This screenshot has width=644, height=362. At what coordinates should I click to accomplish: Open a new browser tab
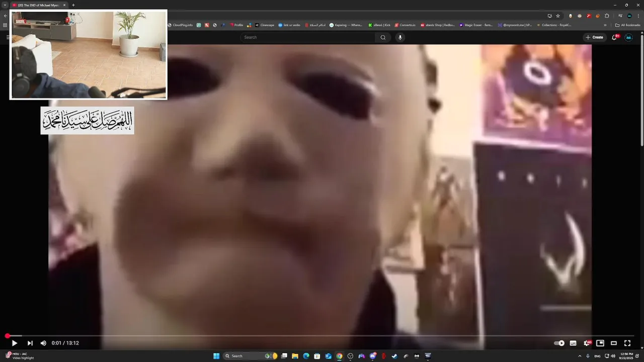[x=73, y=5]
